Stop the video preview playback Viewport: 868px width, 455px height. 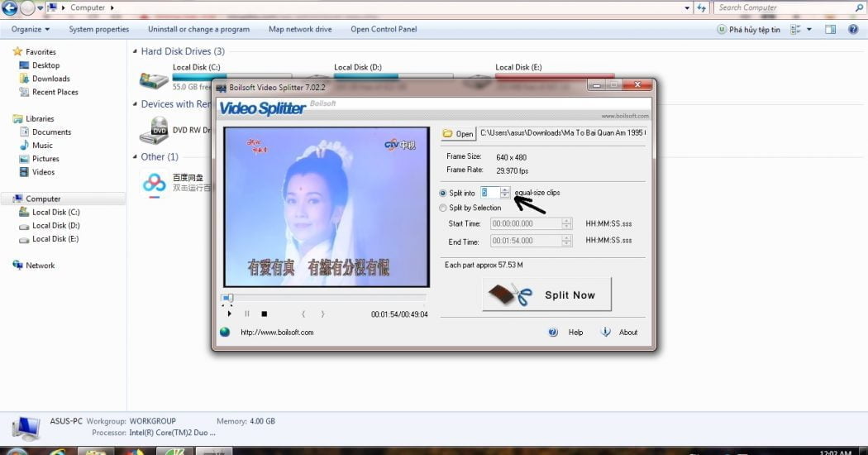pyautogui.click(x=265, y=314)
